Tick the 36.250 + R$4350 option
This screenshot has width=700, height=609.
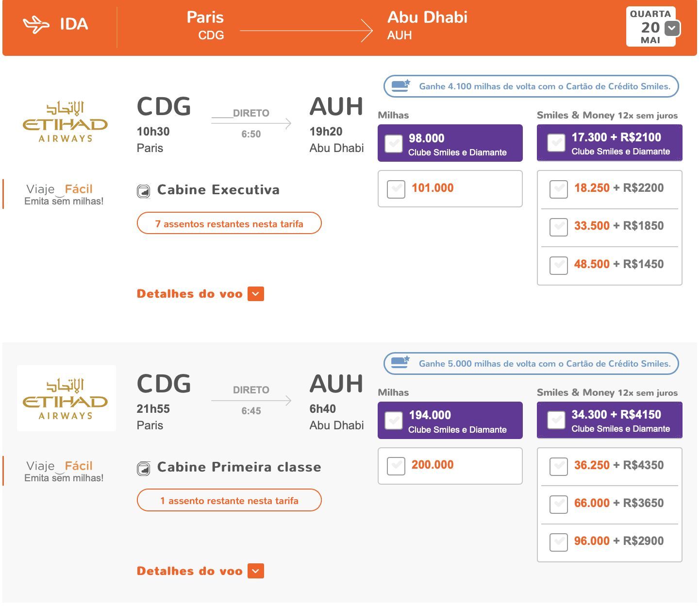[559, 466]
